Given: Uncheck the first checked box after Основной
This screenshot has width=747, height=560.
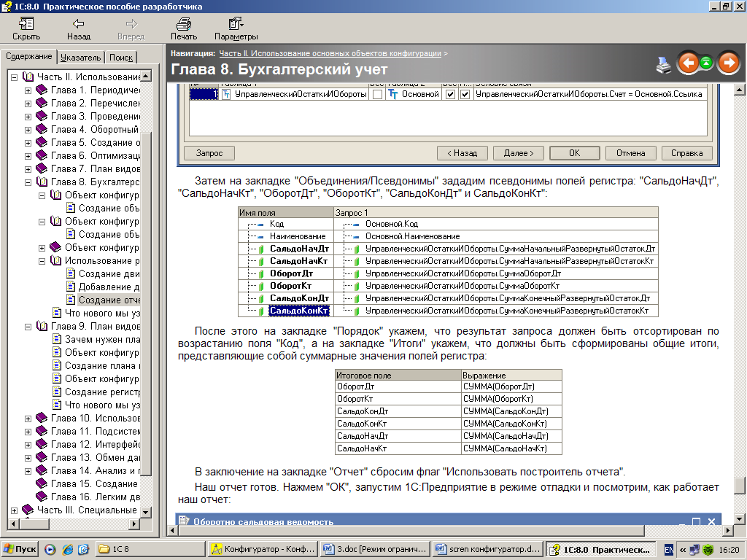Looking at the screenshot, I should pyautogui.click(x=450, y=95).
